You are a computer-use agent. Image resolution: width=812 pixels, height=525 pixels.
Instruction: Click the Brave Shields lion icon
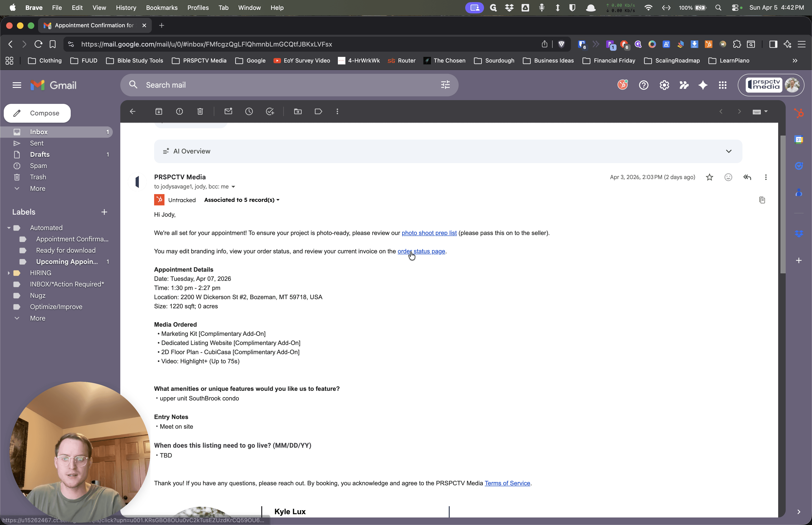pos(561,44)
